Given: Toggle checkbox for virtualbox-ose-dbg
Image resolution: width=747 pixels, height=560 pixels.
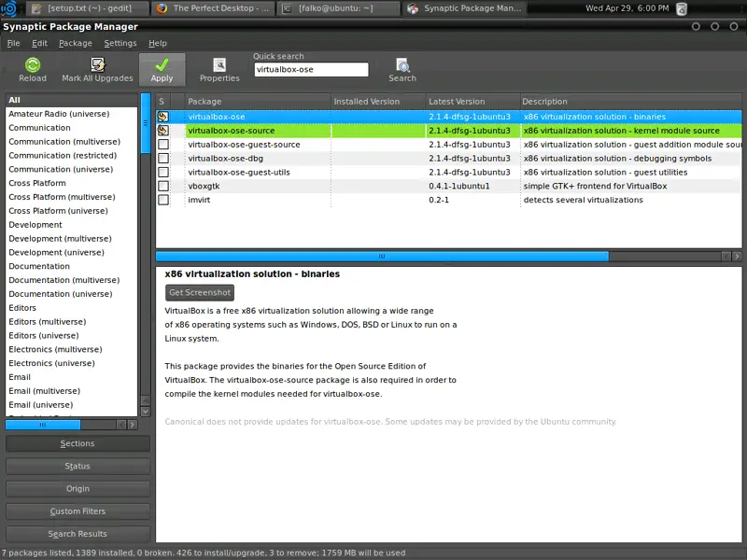Looking at the screenshot, I should (162, 158).
